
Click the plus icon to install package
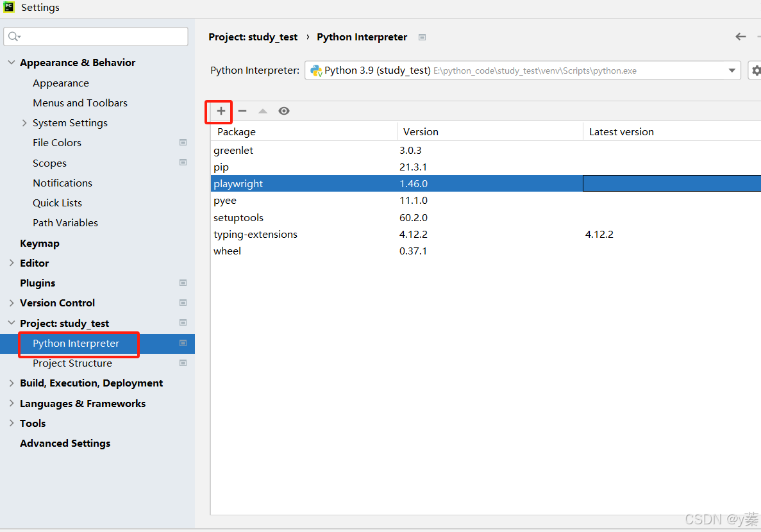click(x=221, y=111)
